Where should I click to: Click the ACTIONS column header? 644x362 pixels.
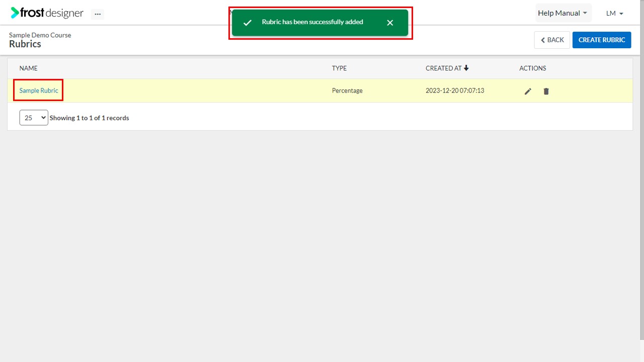(x=532, y=68)
